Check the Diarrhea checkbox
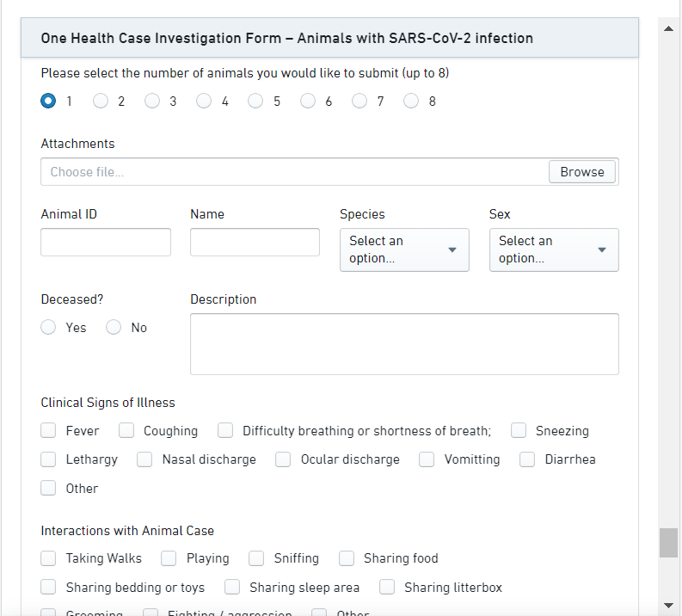The height and width of the screenshot is (616, 682). [527, 459]
